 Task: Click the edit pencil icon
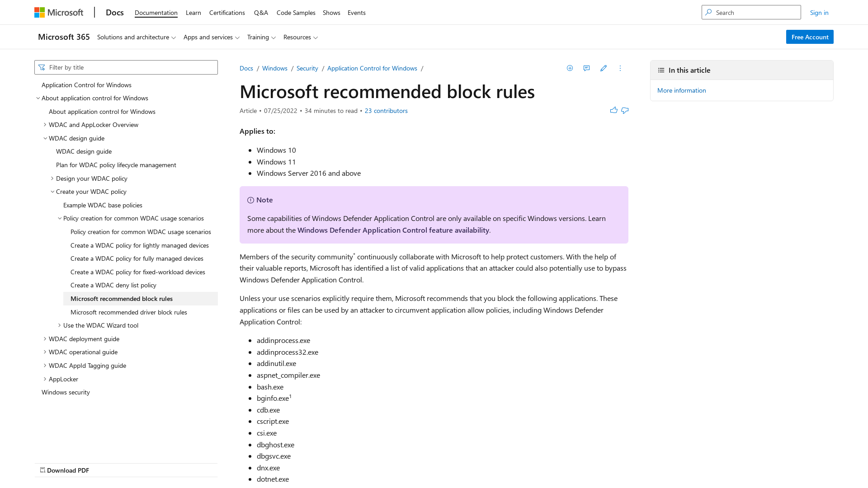604,68
